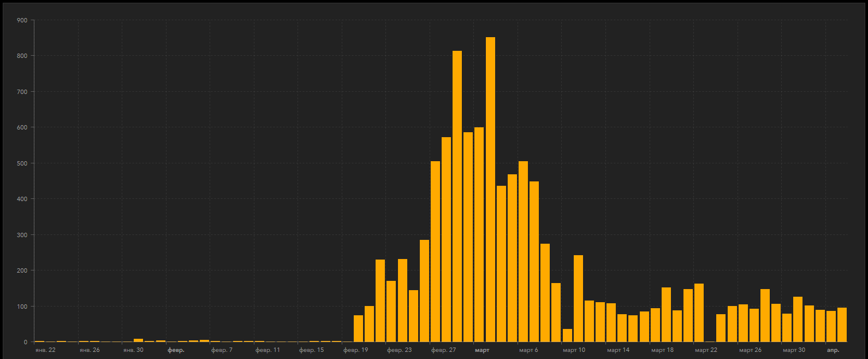Click the tallest bar in the chart
This screenshot has height=359, width=868.
[490, 190]
